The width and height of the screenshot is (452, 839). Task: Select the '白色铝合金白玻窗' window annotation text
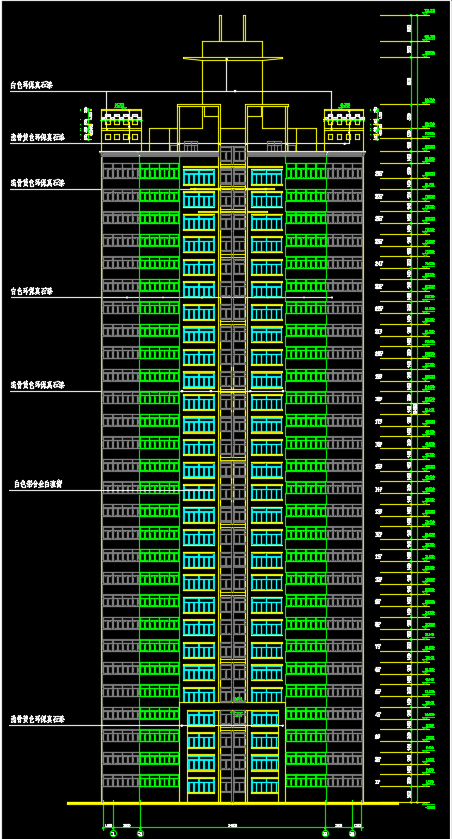(x=39, y=484)
